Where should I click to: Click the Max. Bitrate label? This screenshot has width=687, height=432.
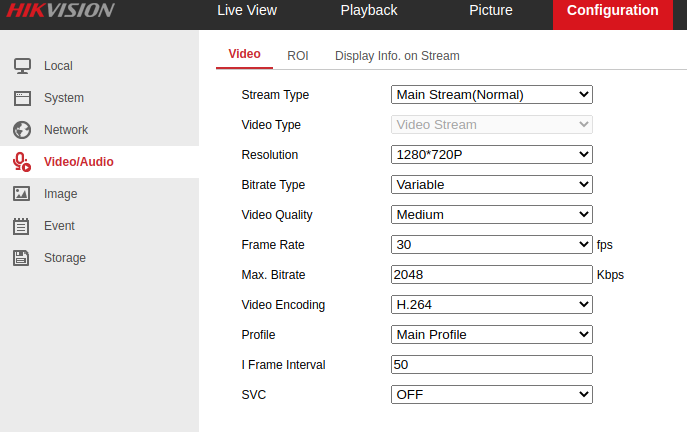coord(273,275)
